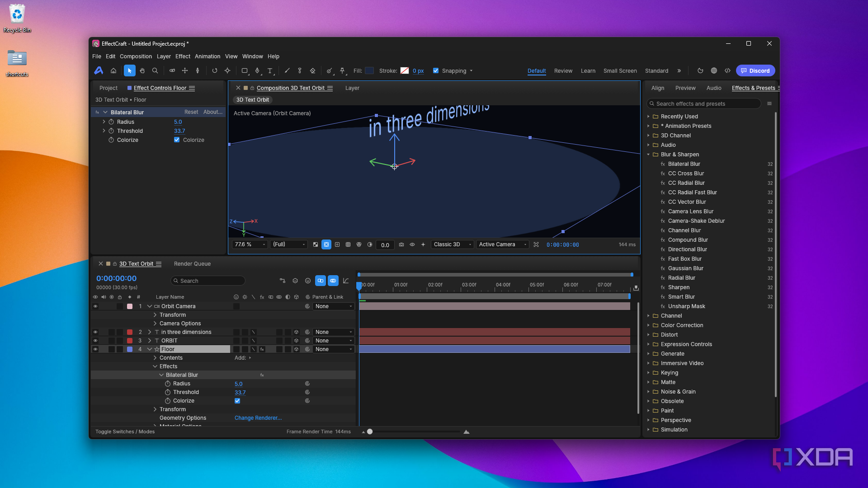
Task: Hide the ORBIT text layer
Action: pos(95,341)
